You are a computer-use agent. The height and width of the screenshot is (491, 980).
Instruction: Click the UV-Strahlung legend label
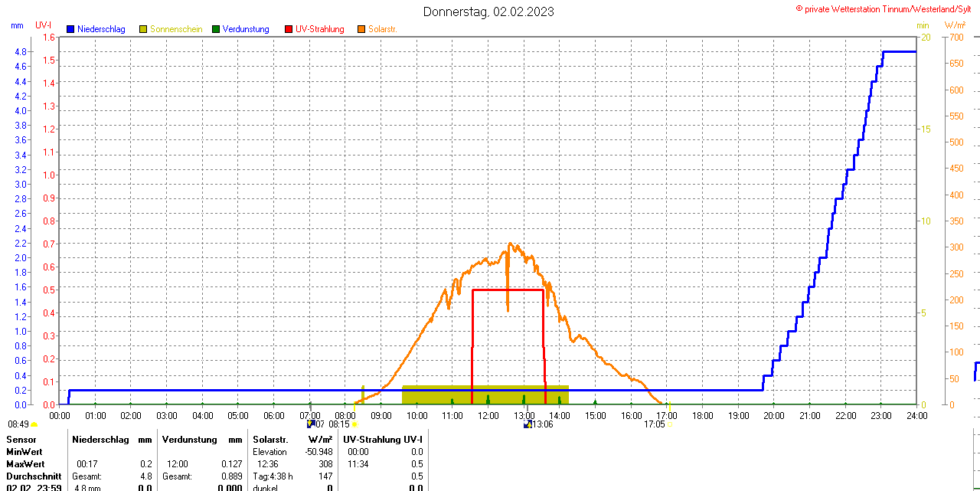point(320,29)
